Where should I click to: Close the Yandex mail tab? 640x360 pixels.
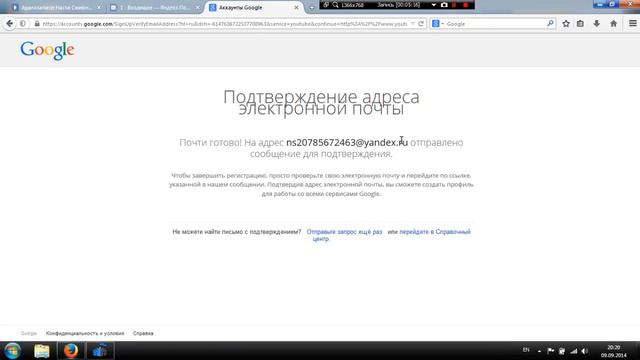tap(198, 7)
